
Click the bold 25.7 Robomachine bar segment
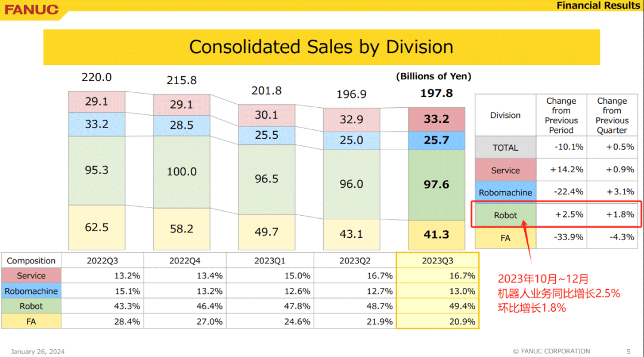pyautogui.click(x=436, y=141)
